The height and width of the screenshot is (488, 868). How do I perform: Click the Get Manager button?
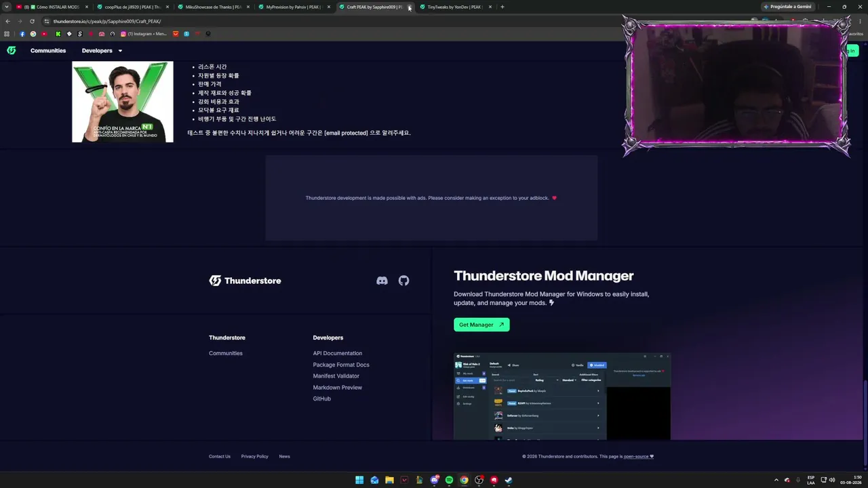481,325
